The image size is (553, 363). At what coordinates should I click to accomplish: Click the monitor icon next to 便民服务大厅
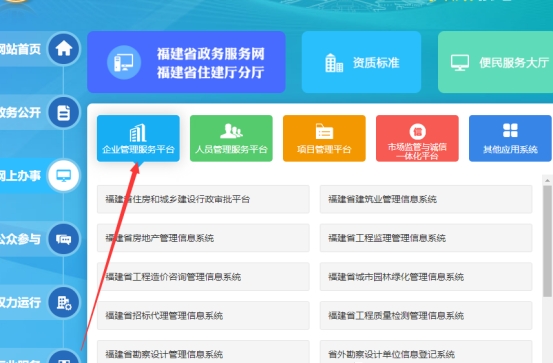(x=460, y=63)
